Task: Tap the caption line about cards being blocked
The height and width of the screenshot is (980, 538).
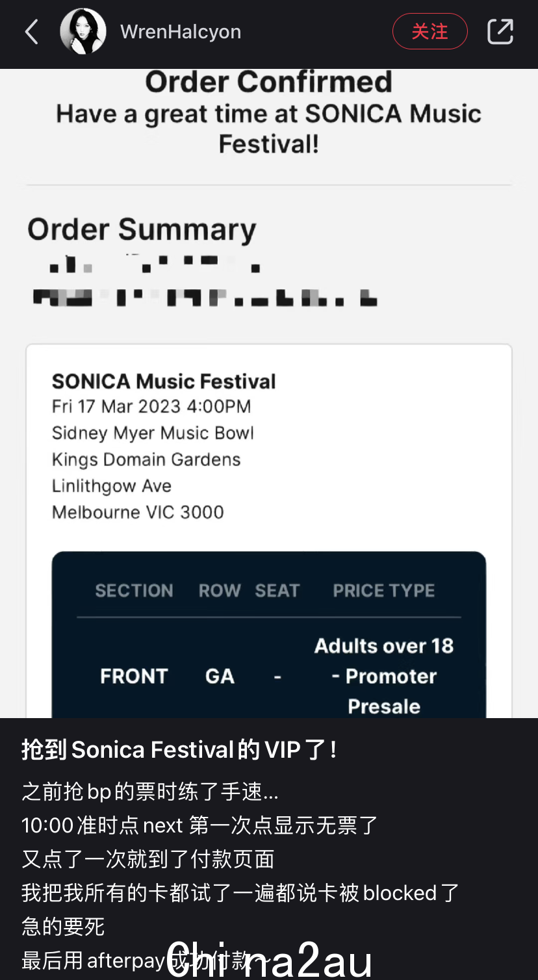Action: pos(240,893)
